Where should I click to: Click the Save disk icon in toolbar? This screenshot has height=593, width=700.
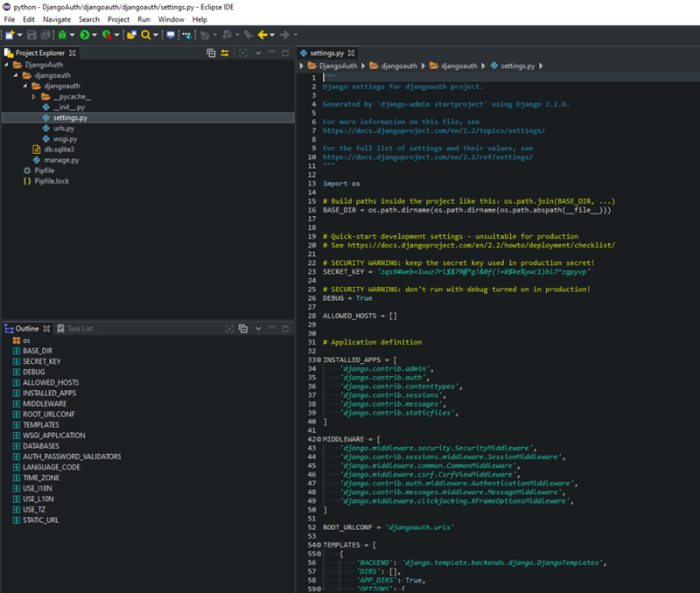32,35
